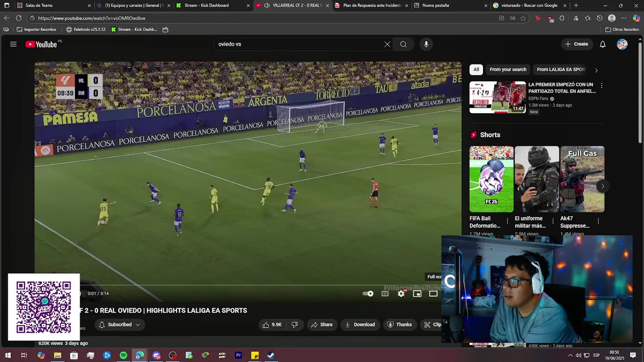644x362 pixels.
Task: Open Importar favoritos bookmark
Action: (36, 30)
